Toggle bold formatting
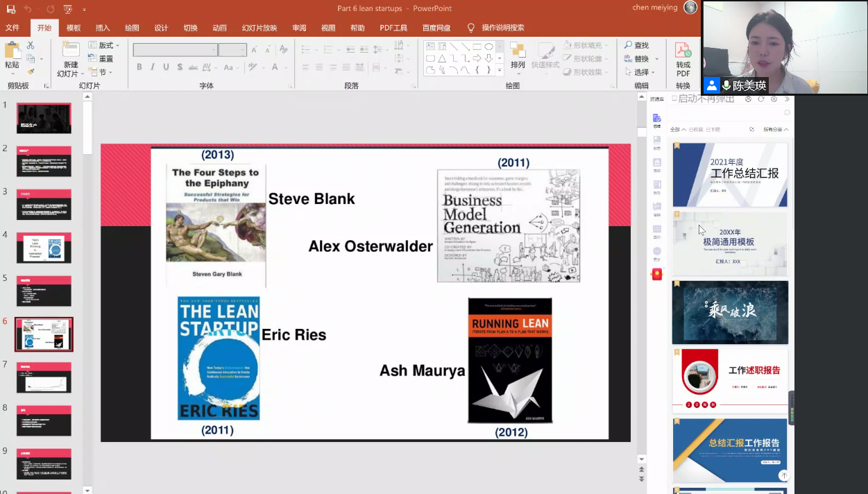The height and width of the screenshot is (494, 868). (x=139, y=67)
